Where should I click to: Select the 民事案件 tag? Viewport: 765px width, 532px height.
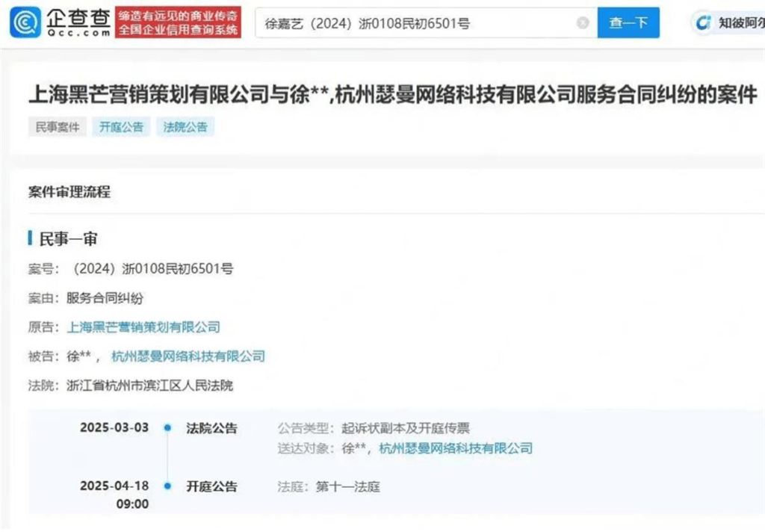58,126
